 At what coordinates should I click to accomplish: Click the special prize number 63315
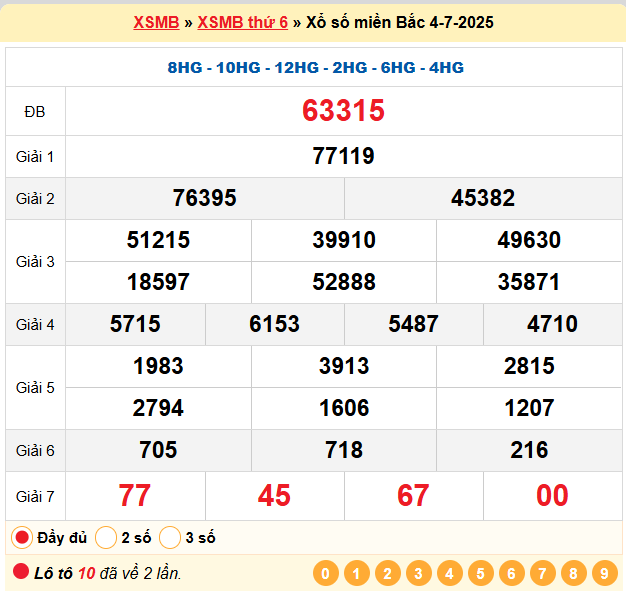tap(343, 111)
